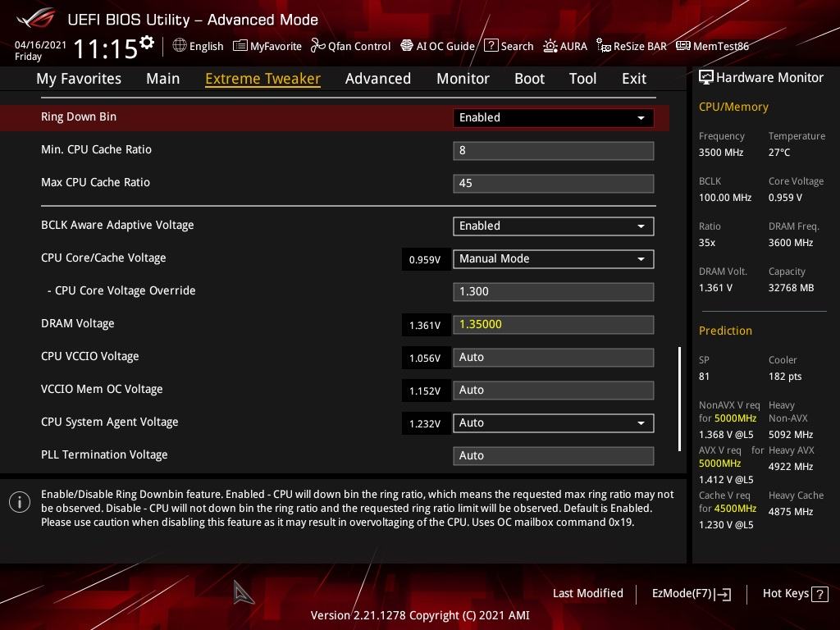The image size is (840, 630).
Task: Switch to the Boot tab
Action: 529,79
